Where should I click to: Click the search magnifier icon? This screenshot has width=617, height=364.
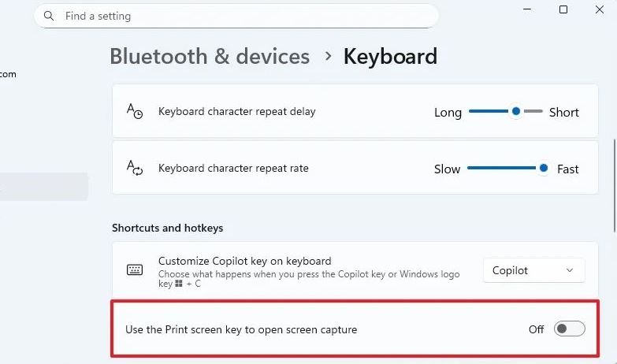(x=49, y=16)
